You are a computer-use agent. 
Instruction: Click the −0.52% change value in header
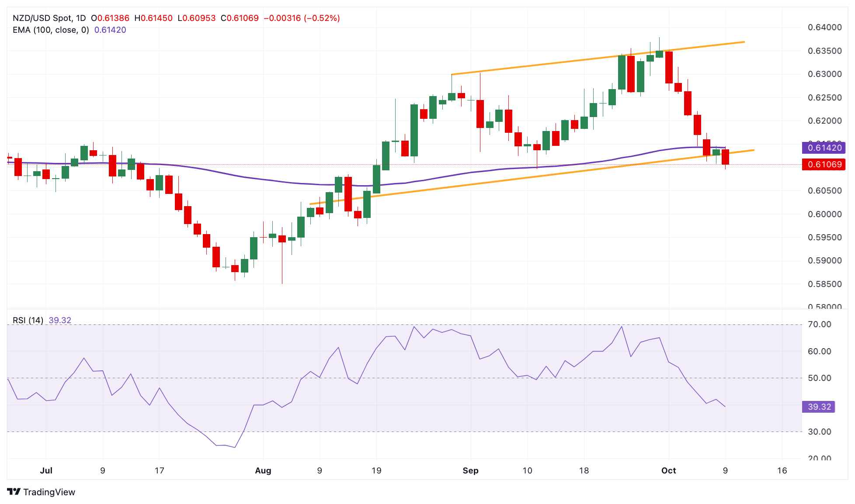[322, 18]
